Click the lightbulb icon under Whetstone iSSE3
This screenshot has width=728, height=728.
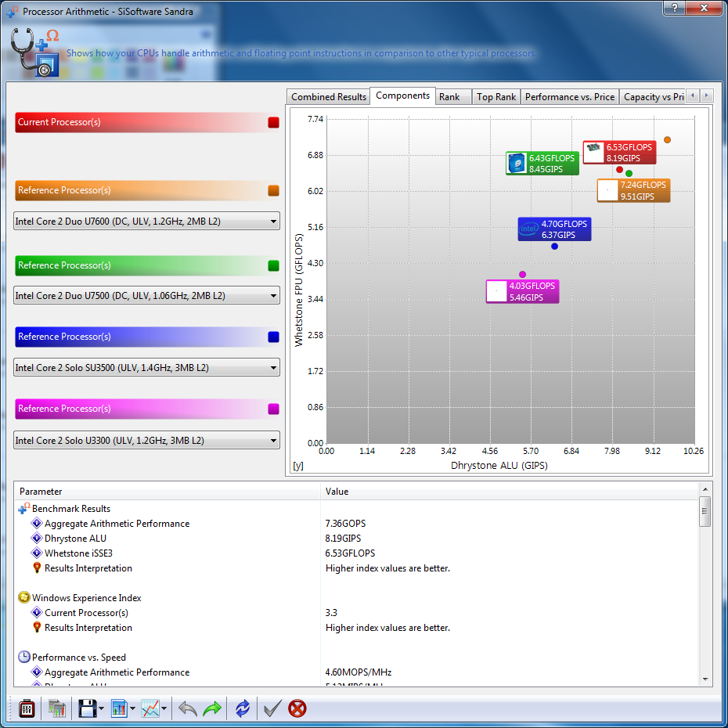[x=37, y=568]
